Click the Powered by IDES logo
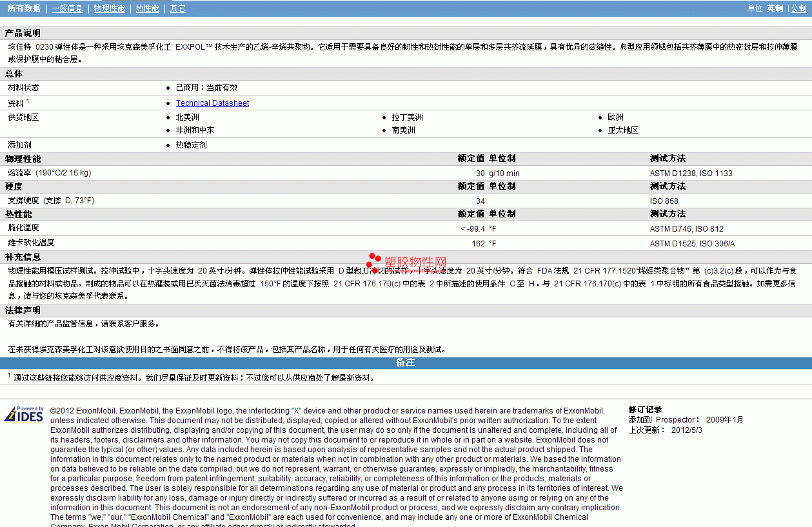This screenshot has height=527, width=812. (x=25, y=414)
